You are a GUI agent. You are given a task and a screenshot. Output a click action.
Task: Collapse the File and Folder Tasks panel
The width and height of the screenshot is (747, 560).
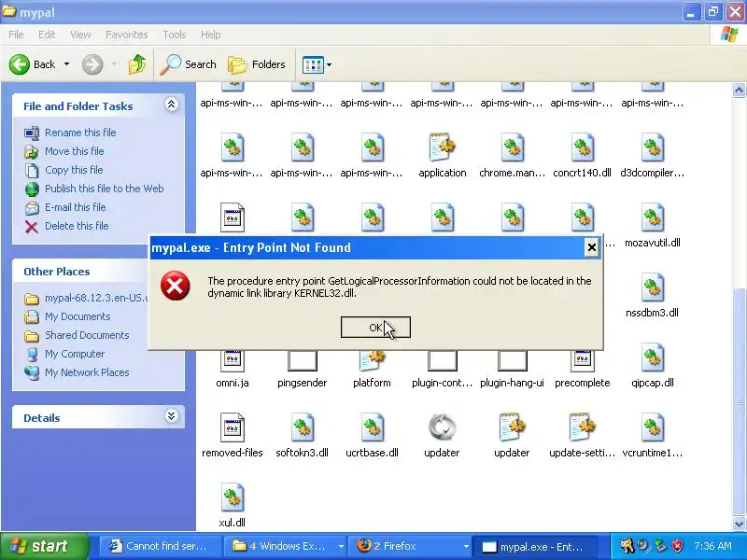(x=171, y=105)
